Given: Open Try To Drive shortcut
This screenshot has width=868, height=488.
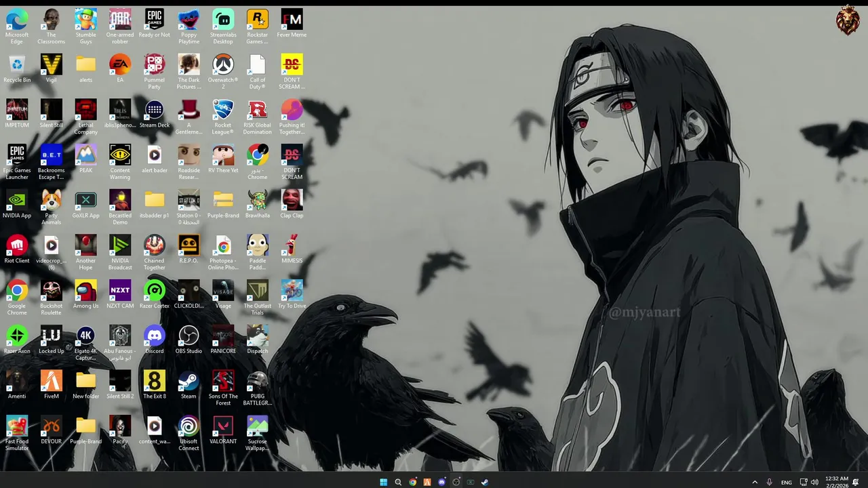Looking at the screenshot, I should coord(292,295).
